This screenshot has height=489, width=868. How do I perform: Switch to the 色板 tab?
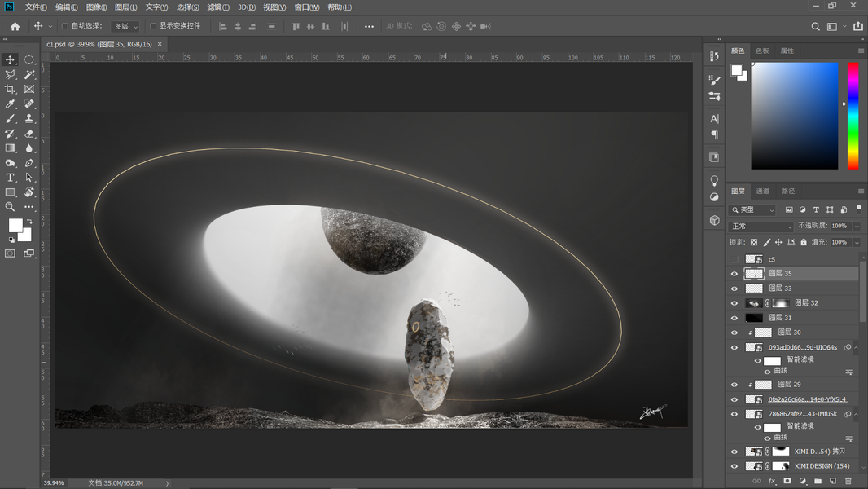(762, 51)
